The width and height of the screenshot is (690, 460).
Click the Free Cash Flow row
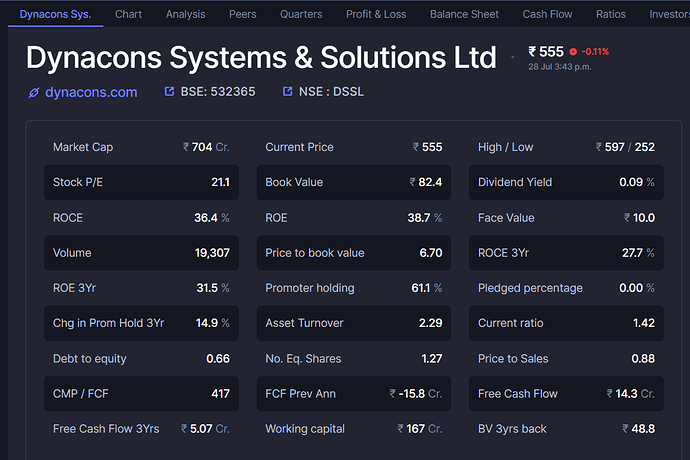tap(566, 394)
